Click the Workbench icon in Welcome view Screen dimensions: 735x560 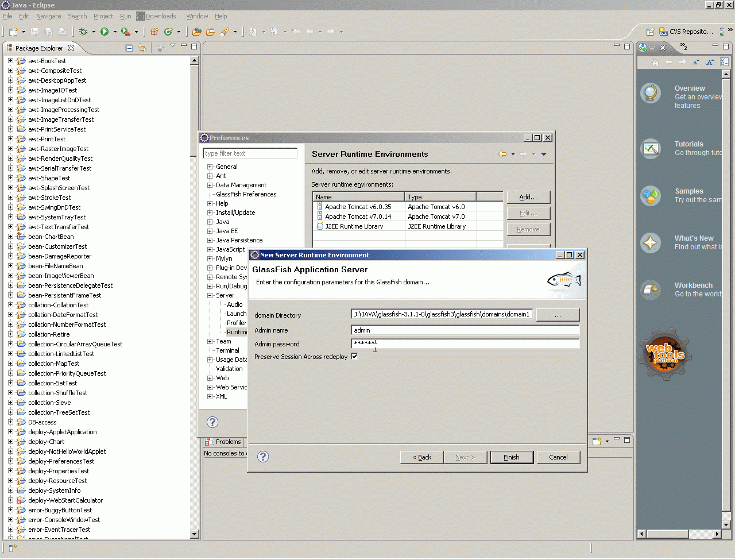(651, 290)
